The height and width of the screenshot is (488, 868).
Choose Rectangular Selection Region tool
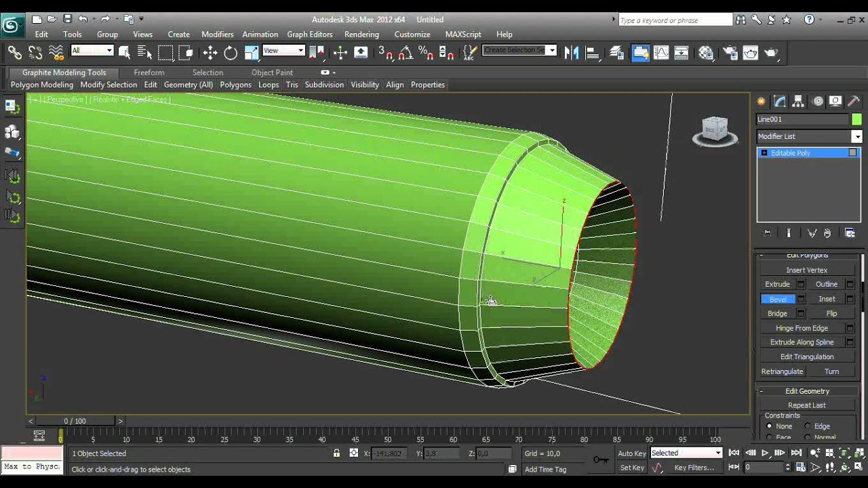click(x=165, y=52)
